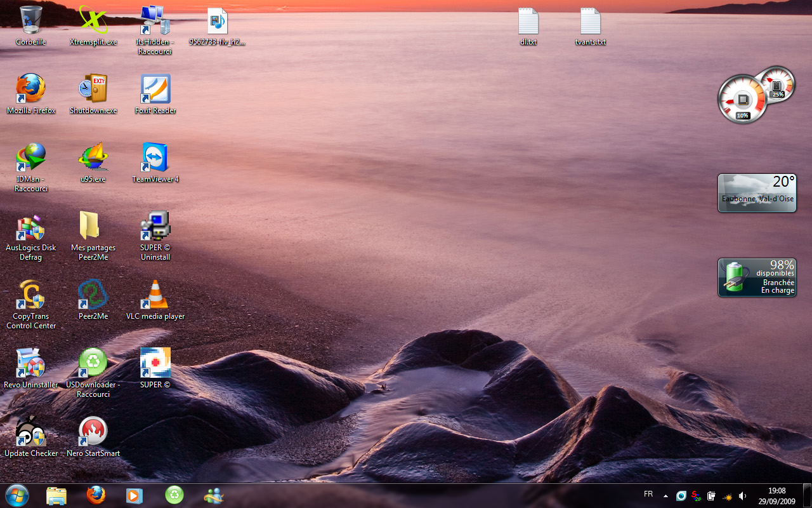Launch Windows Media Player from taskbar
812x508 pixels.
[134, 495]
